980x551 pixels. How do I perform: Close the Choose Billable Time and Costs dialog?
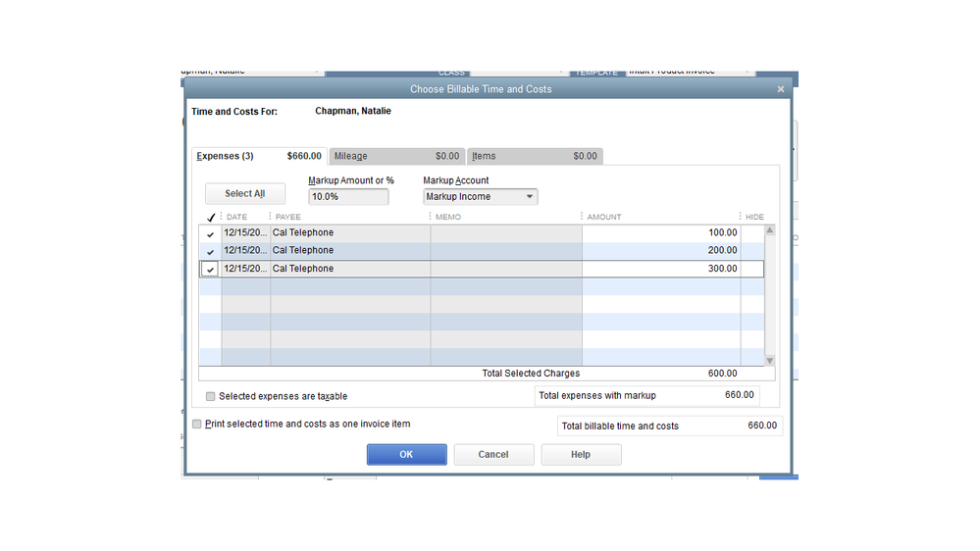coord(781,89)
